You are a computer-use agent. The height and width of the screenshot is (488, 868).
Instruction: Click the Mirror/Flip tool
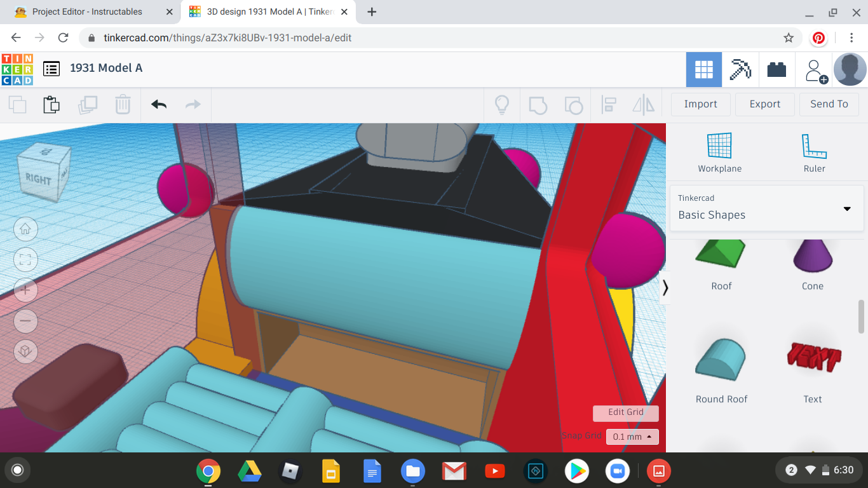click(643, 104)
